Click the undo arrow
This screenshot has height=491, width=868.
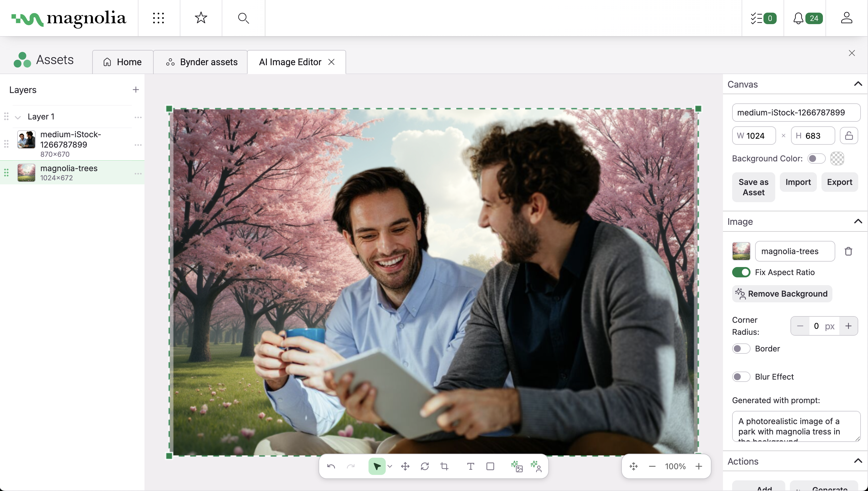pyautogui.click(x=331, y=466)
